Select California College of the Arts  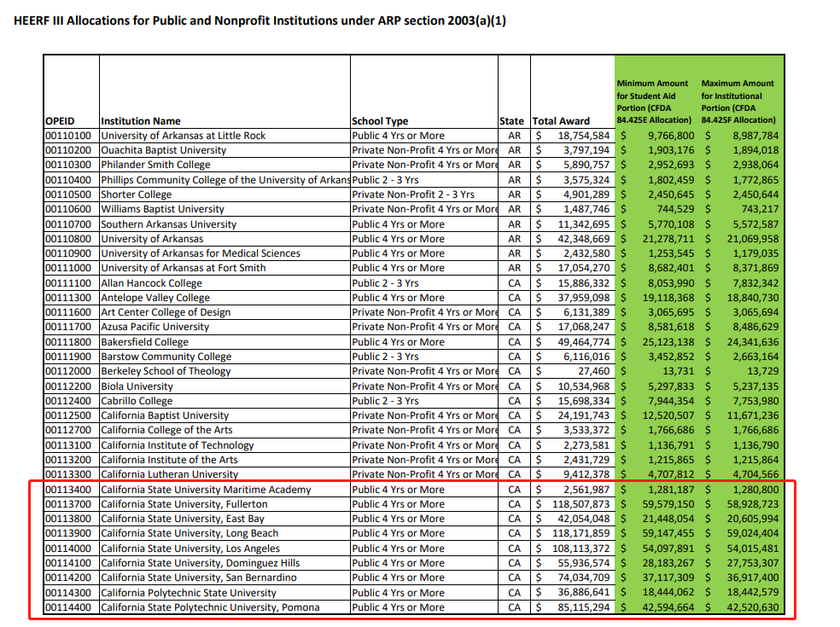click(166, 430)
